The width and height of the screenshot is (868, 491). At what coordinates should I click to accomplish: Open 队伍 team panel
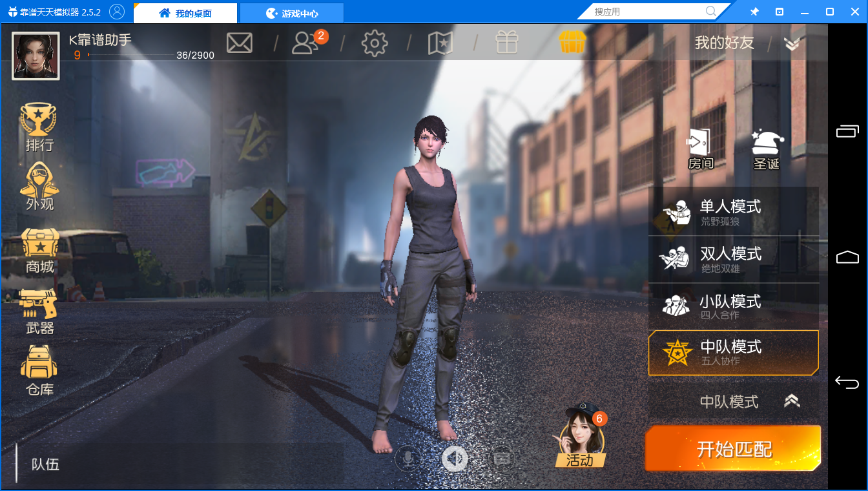(x=45, y=464)
